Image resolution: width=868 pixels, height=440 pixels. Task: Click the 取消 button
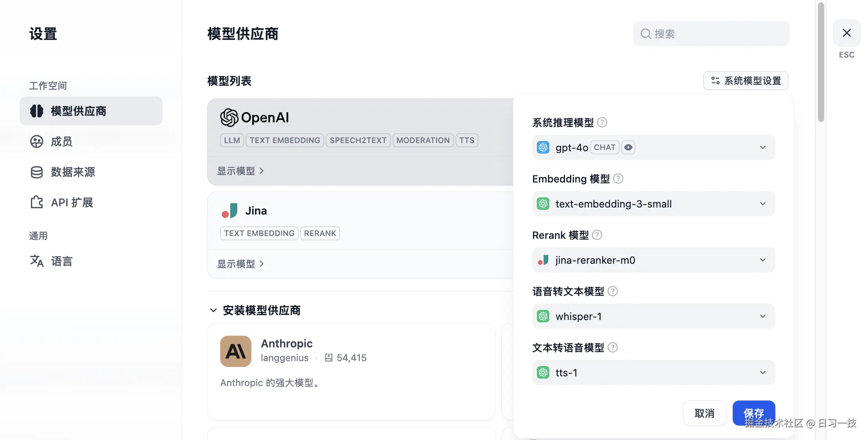tap(704, 413)
